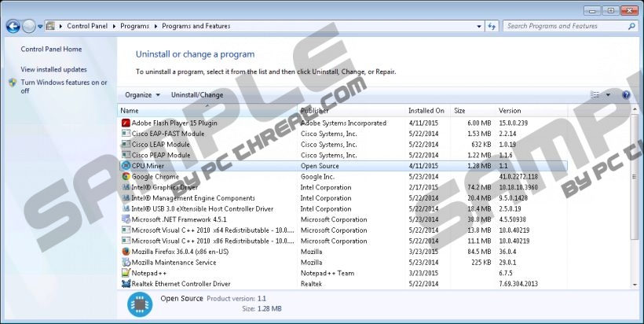Click Chrome version 41.0.2272.118 cell
644x324 pixels.
(x=518, y=176)
